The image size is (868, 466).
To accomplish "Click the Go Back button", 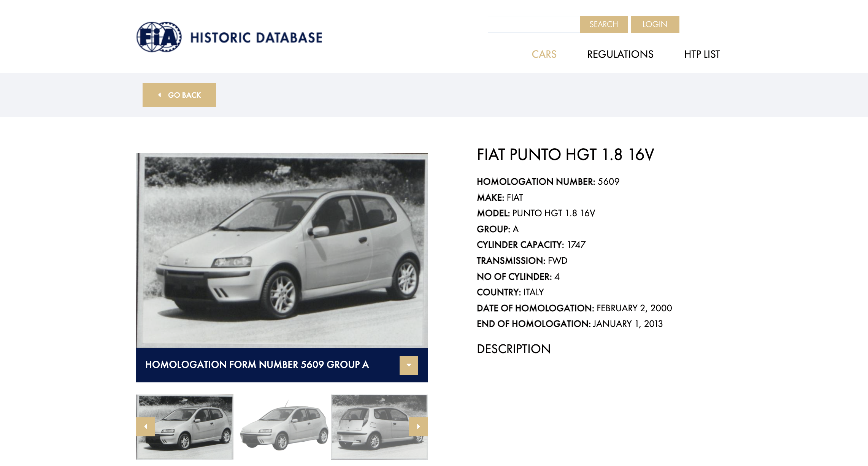I will [179, 95].
